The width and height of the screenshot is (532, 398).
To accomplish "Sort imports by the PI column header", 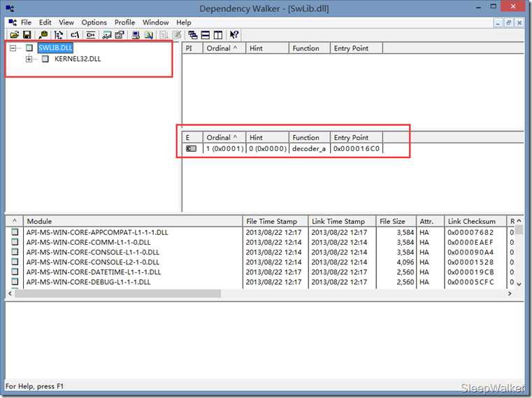I will [192, 48].
